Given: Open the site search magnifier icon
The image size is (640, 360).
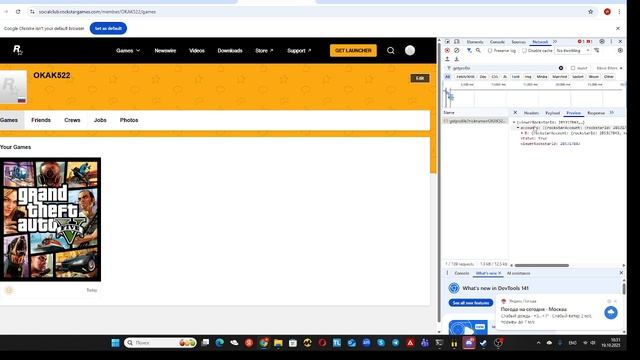Looking at the screenshot, I should tap(391, 51).
